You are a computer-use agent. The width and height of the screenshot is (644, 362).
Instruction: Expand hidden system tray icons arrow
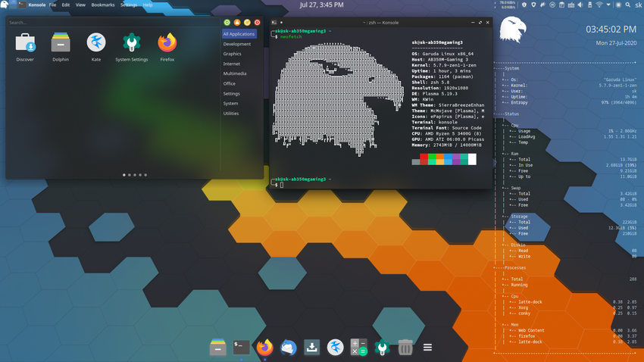point(608,5)
